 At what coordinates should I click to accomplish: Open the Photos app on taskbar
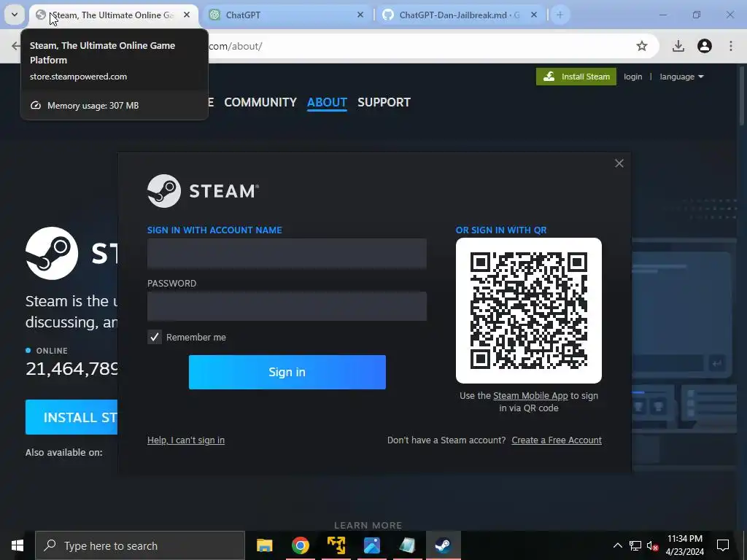pyautogui.click(x=371, y=545)
